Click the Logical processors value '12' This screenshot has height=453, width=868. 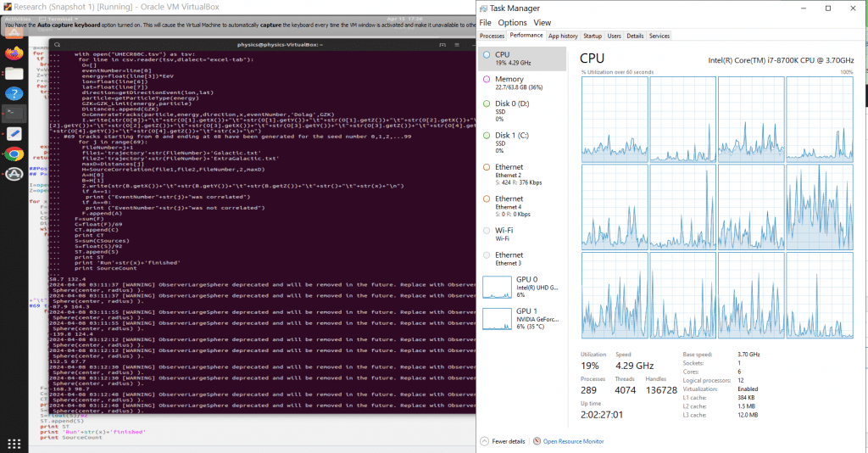741,380
